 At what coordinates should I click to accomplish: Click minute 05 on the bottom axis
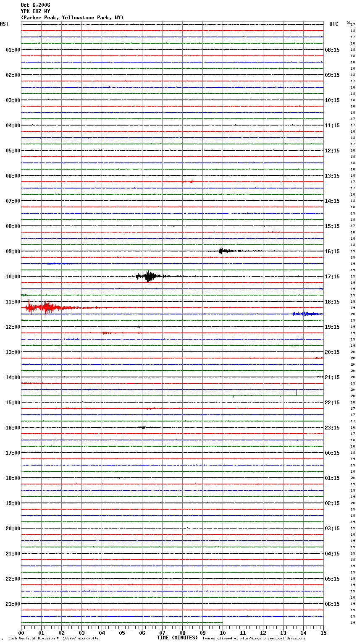pyautogui.click(x=122, y=633)
